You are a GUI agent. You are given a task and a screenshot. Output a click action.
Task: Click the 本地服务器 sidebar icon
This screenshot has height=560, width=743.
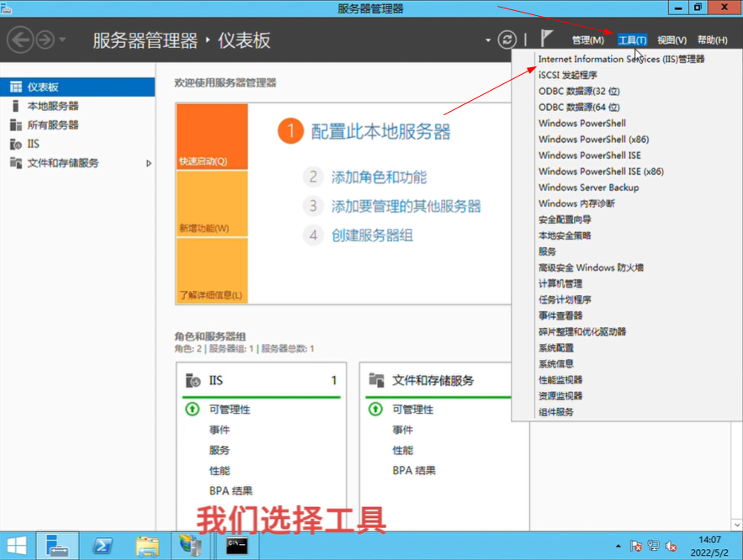(x=16, y=106)
